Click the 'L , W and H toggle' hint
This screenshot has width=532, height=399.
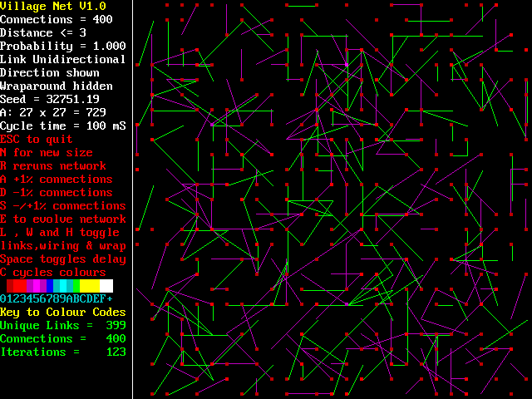click(60, 232)
